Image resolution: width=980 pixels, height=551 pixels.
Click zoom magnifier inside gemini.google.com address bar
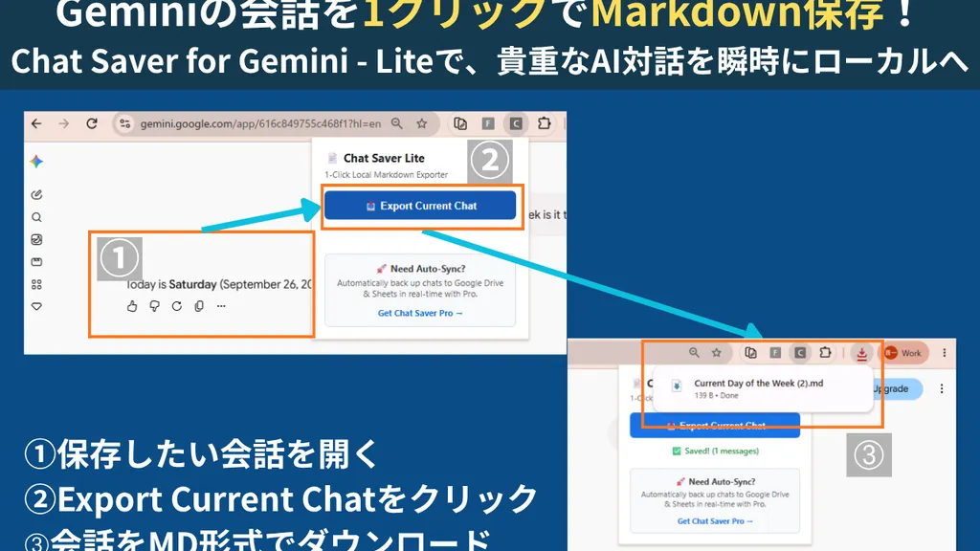(397, 123)
